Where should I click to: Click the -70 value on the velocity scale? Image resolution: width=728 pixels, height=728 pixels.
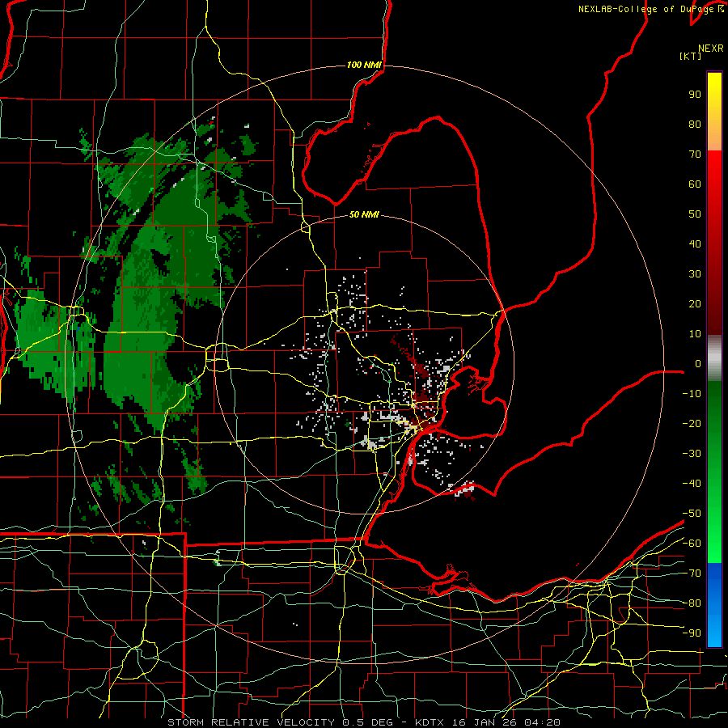point(692,574)
